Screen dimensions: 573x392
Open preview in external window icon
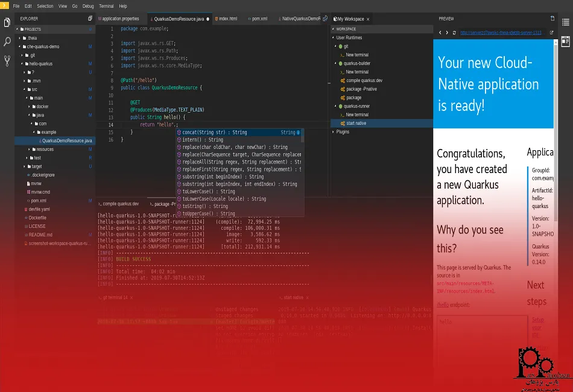click(551, 33)
